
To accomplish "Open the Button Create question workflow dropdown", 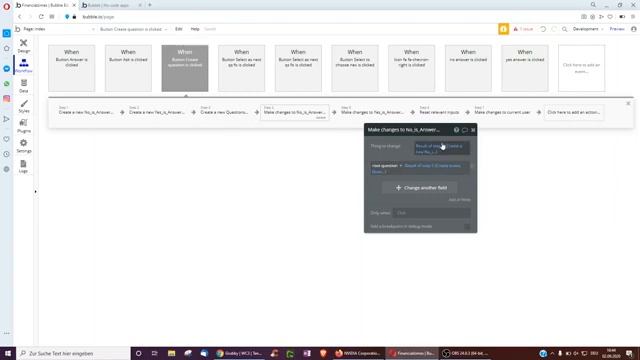I will click(x=133, y=29).
